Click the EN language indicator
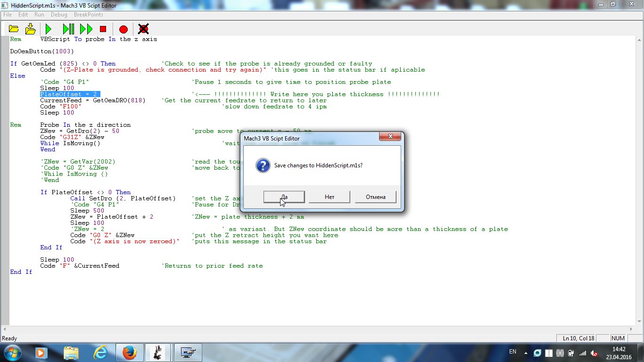Image resolution: width=644 pixels, height=362 pixels. tap(513, 352)
